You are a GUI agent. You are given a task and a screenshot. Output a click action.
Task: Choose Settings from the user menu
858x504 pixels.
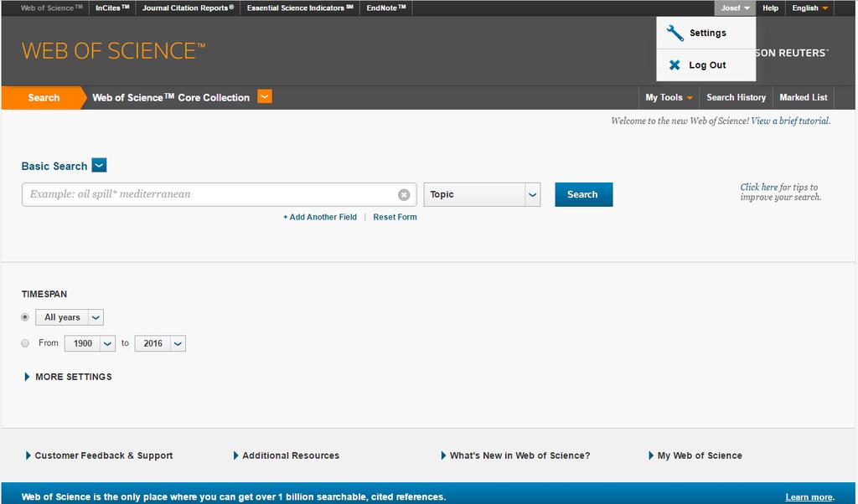click(x=706, y=33)
